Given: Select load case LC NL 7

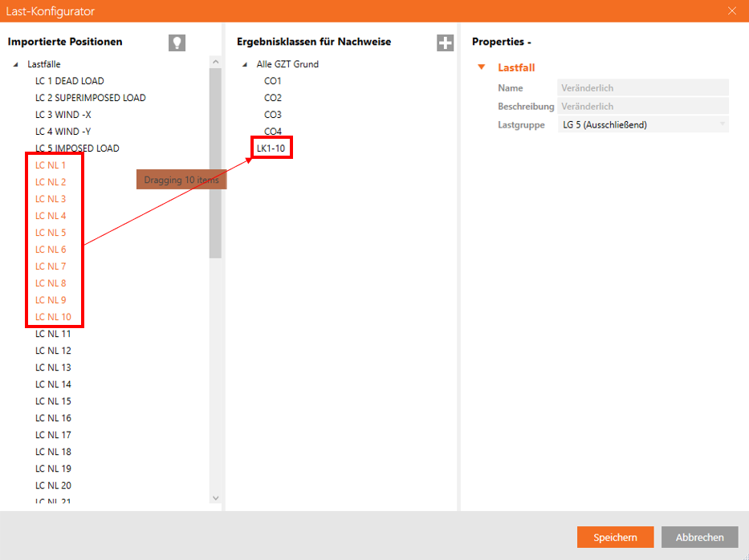Looking at the screenshot, I should pos(51,266).
